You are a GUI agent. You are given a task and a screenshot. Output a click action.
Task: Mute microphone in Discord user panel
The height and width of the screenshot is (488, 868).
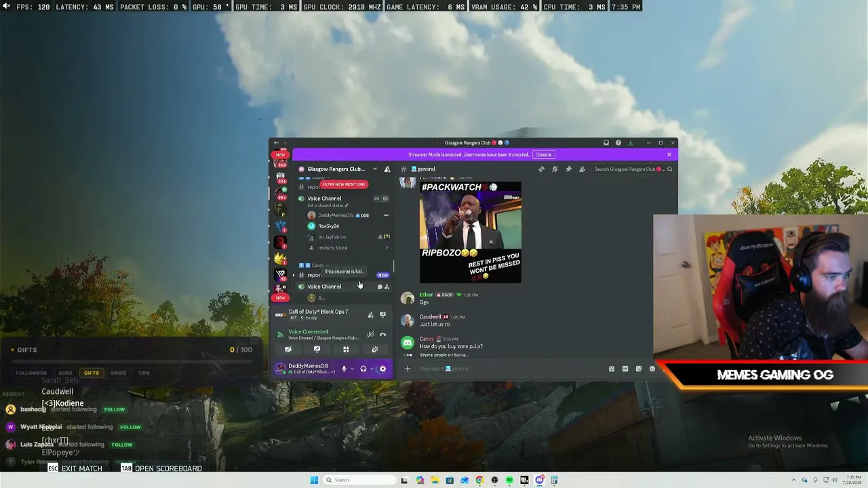(x=344, y=369)
